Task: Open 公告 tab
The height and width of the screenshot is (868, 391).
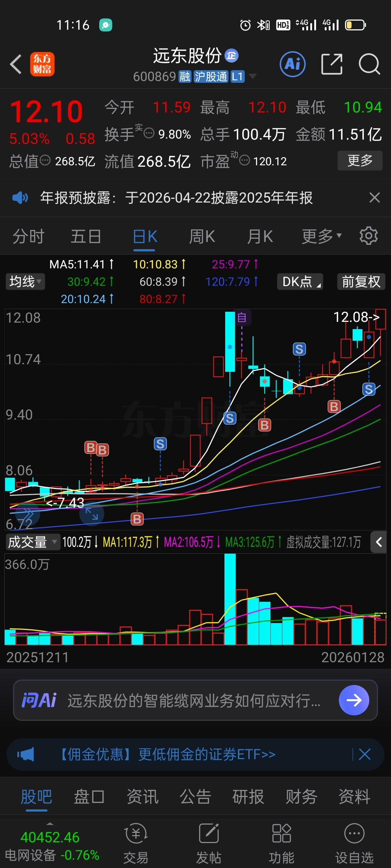Action: 195,797
